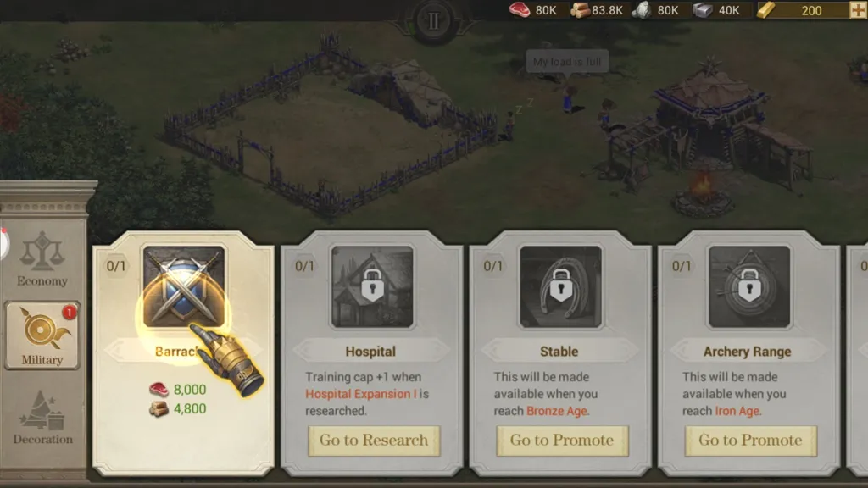The image size is (868, 488).
Task: Tap the Roman numeral II age emblem
Action: 433,21
